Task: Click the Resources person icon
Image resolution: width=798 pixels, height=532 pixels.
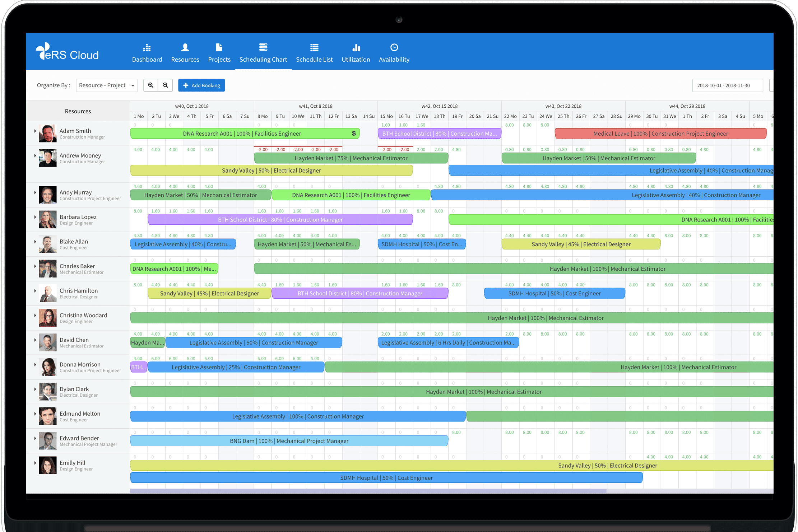Action: tap(185, 47)
